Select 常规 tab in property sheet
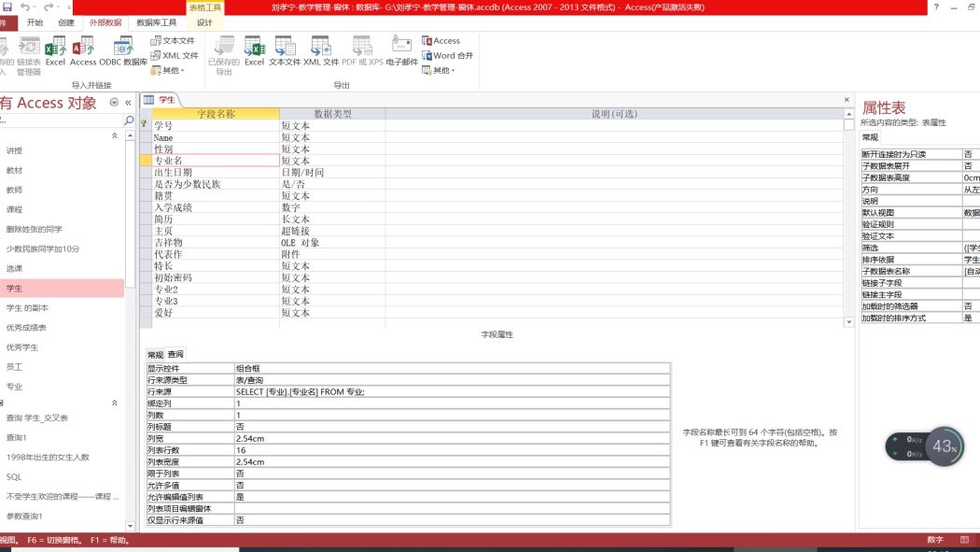 (x=870, y=137)
